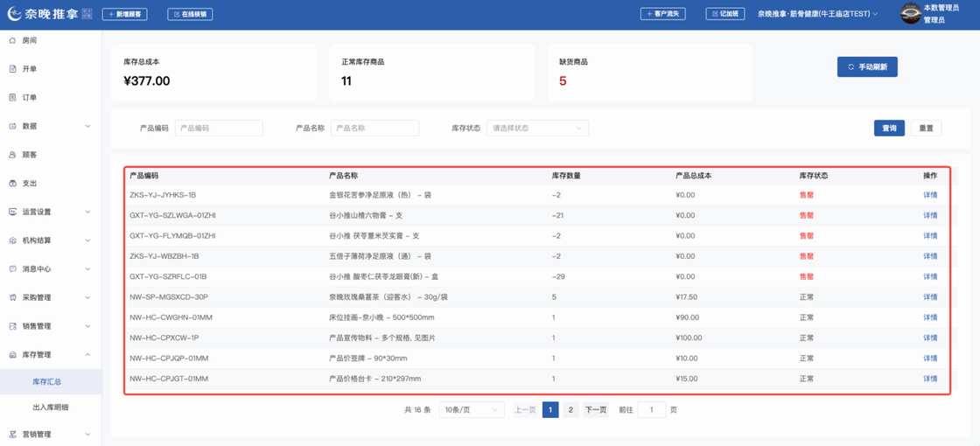Viewport: 980px width, 446px height.
Task: Open 详情 for ZKS-YJ-WBZBH-1B row
Action: tap(930, 256)
